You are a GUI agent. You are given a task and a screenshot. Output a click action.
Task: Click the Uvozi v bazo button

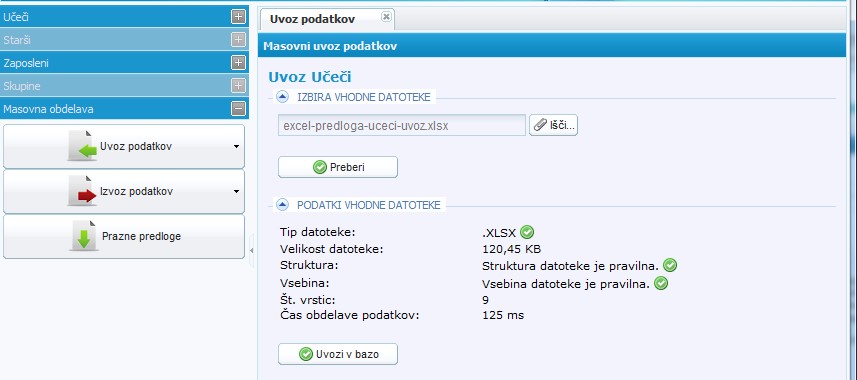pyautogui.click(x=338, y=354)
